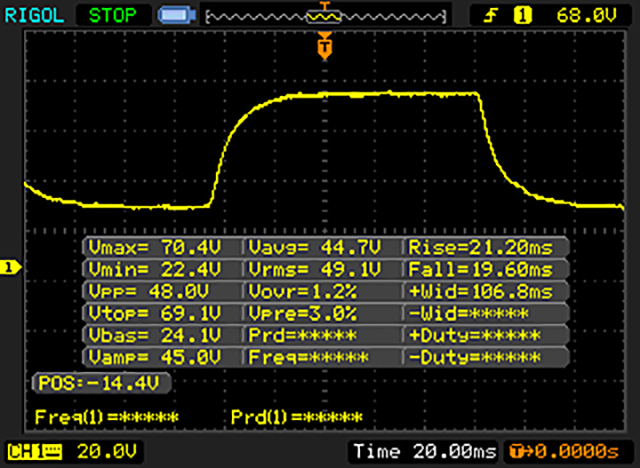This screenshot has height=468, width=640.
Task: Click the Time 20.00ms timebase readout
Action: point(424,451)
